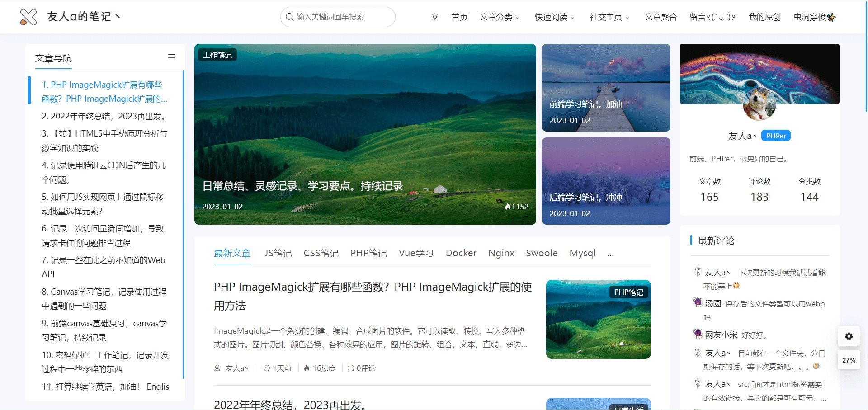Viewport: 868px width, 410px height.
Task: Click site title 友人a的笔记
Action: click(x=84, y=17)
